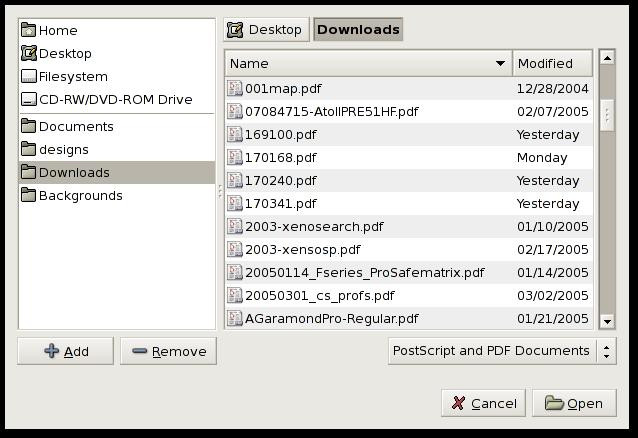Click the open folder icon on Open
The height and width of the screenshot is (438, 638).
[554, 403]
